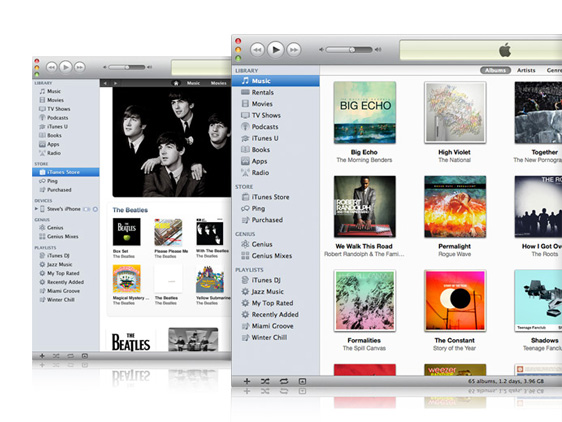Switch to the Artists view tab

click(x=526, y=70)
